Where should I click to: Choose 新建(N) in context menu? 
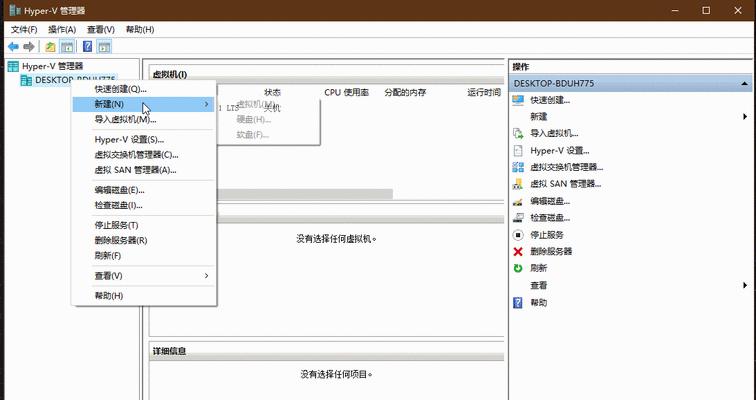pyautogui.click(x=144, y=104)
